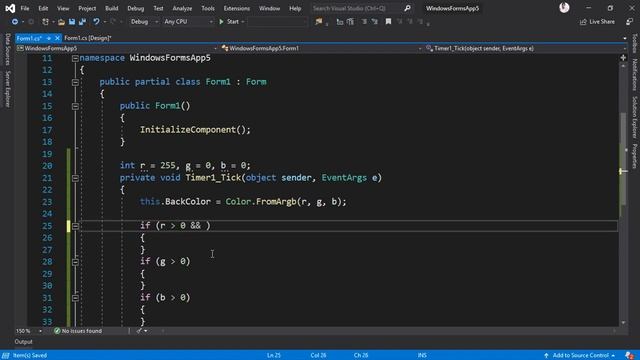
Task: Open the Tools menu
Action: coord(208,8)
